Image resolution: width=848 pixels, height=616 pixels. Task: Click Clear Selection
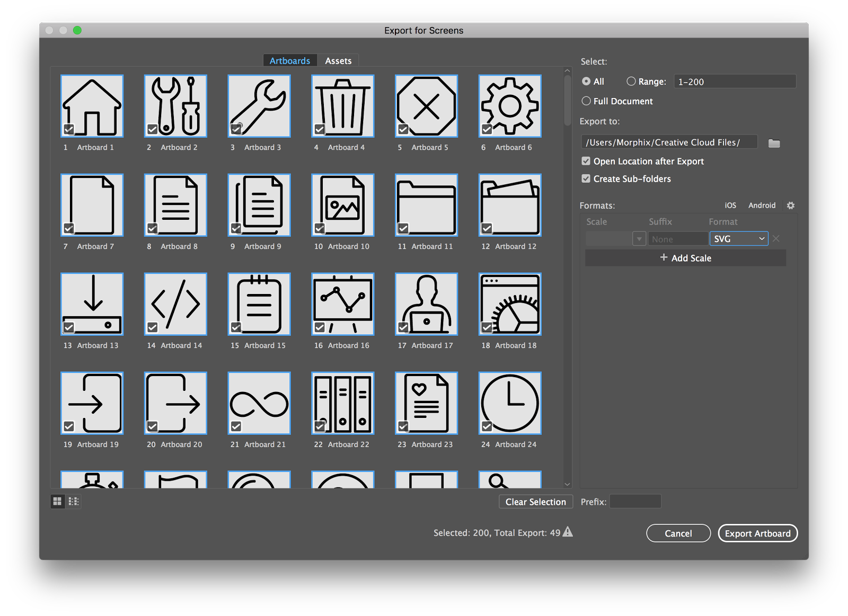point(535,501)
